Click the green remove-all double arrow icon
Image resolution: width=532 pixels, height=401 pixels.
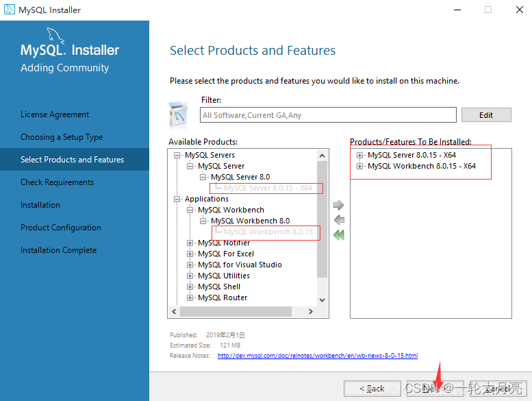point(339,235)
